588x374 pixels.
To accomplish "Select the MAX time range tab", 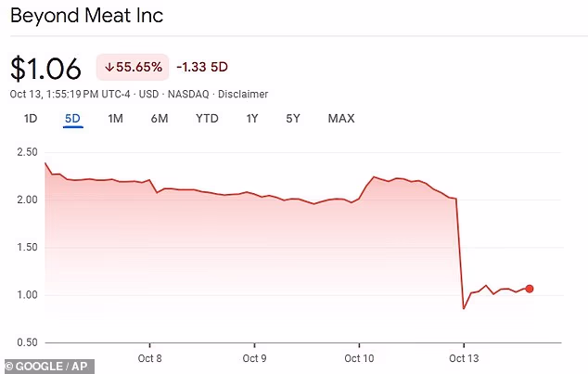I will pyautogui.click(x=340, y=118).
